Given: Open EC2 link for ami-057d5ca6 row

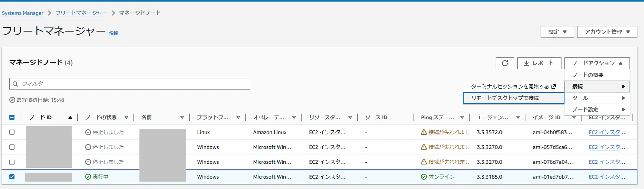Looking at the screenshot, I should (x=607, y=147).
